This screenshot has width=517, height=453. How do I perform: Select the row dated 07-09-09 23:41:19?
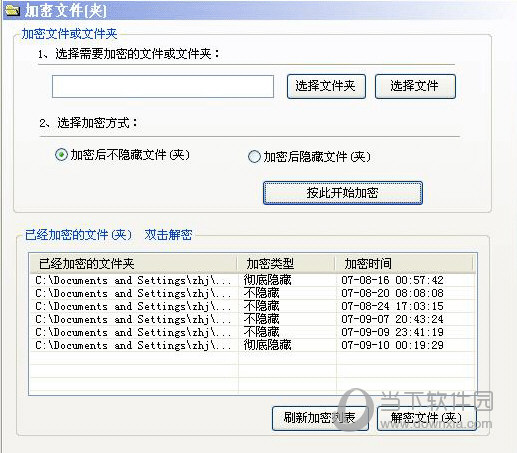tap(252, 332)
